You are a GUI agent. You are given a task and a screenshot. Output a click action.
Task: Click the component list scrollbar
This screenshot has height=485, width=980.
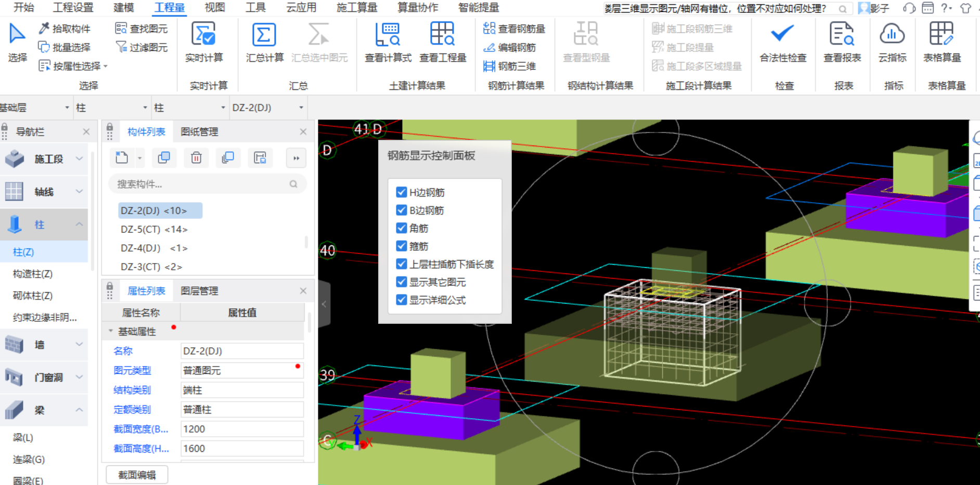[306, 242]
